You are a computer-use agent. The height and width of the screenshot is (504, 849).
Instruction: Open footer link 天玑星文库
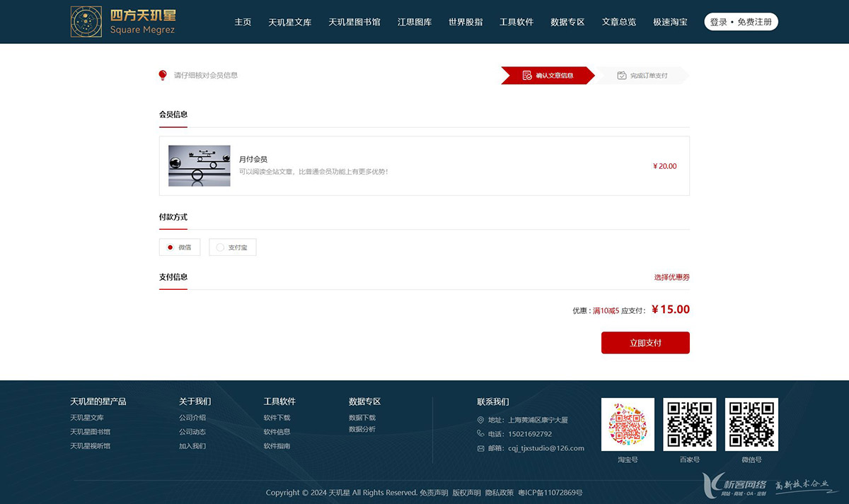87,418
